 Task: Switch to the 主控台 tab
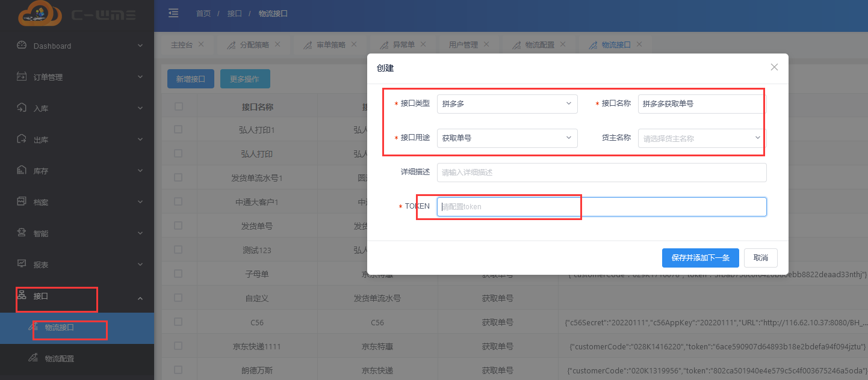tap(182, 44)
